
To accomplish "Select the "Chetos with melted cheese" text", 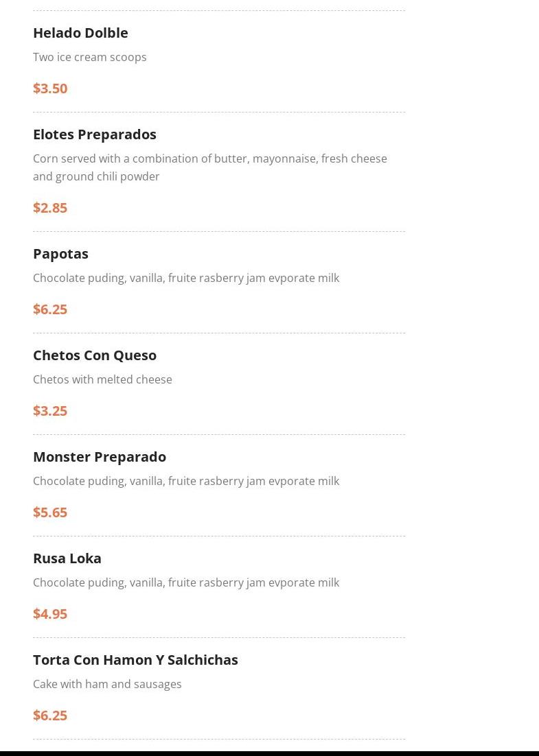I will tap(102, 379).
